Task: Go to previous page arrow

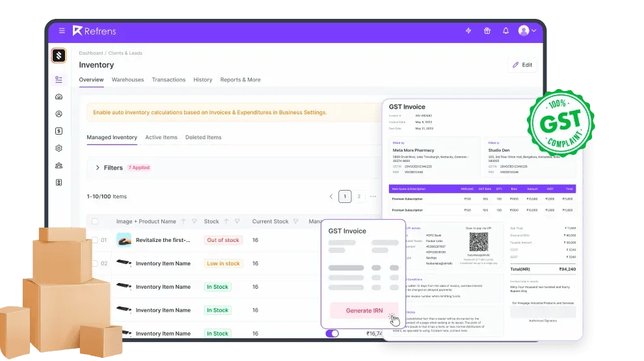Action: (x=331, y=196)
